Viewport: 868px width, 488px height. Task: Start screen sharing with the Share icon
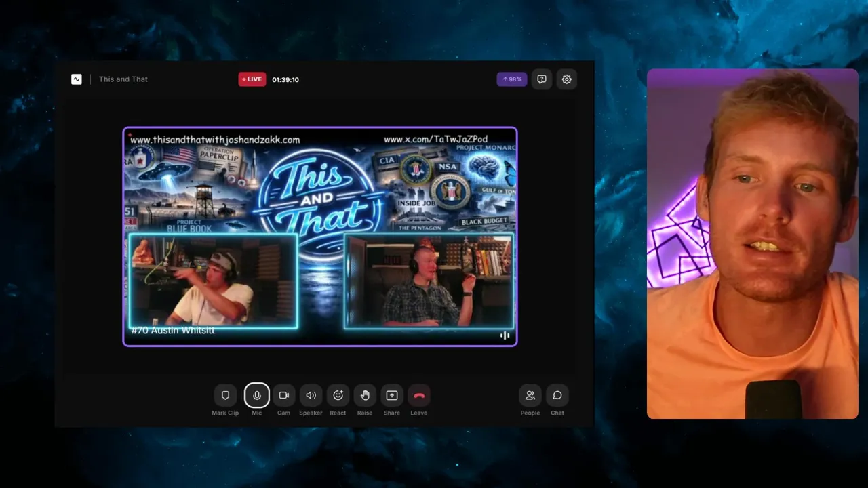[x=392, y=395]
